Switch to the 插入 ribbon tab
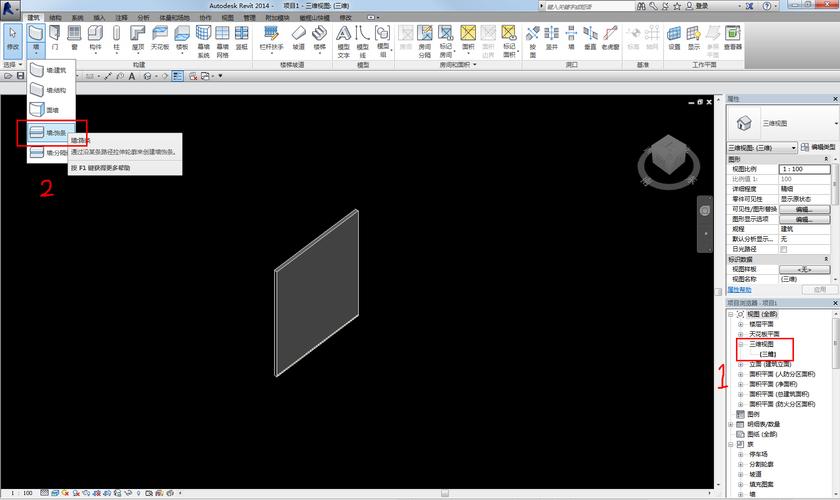The height and width of the screenshot is (500, 840). pos(99,18)
